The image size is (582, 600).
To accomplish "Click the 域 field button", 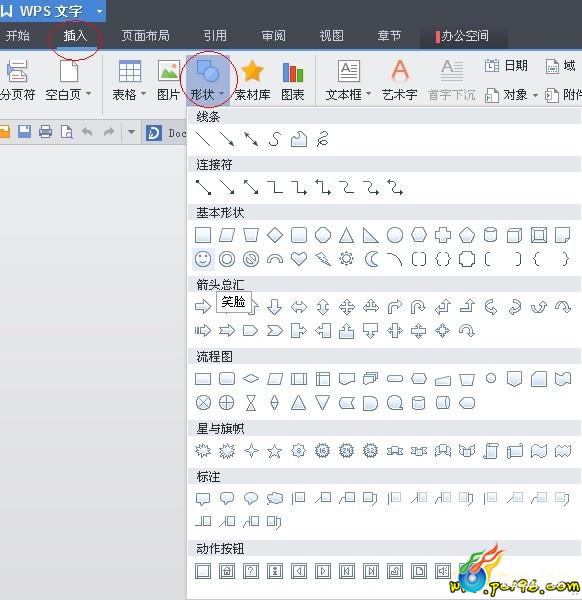I will click(x=561, y=66).
